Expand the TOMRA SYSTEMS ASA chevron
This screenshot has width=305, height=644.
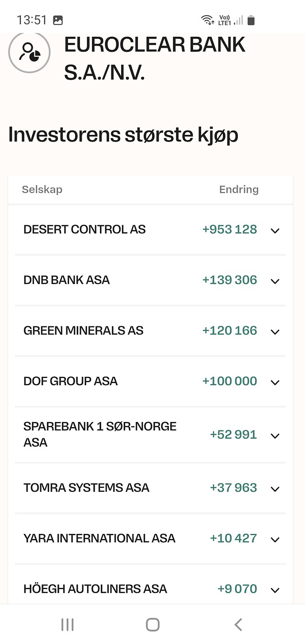coord(275,489)
